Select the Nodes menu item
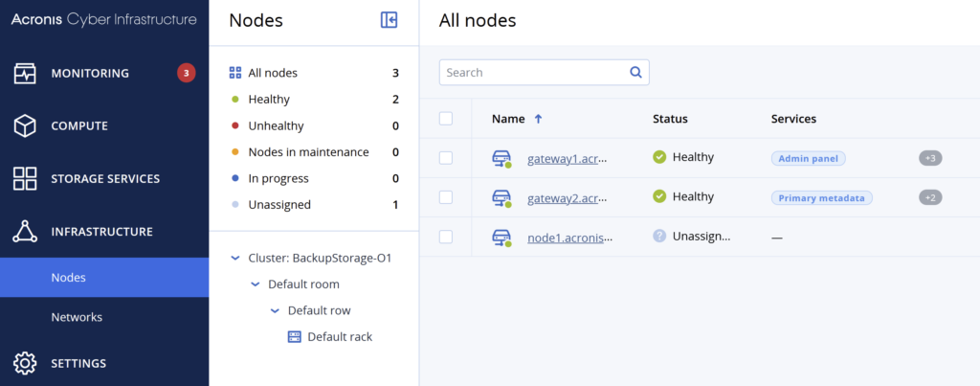This screenshot has height=386, width=980. 104,277
